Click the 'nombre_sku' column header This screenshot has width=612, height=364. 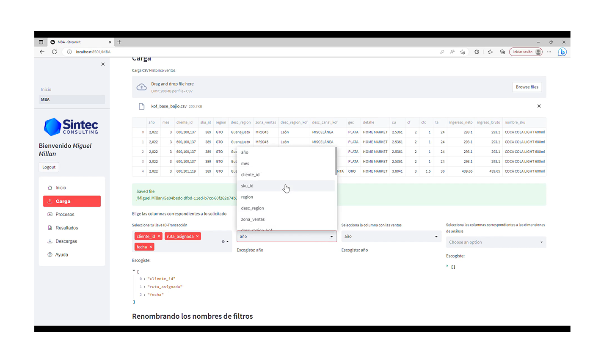click(524, 122)
